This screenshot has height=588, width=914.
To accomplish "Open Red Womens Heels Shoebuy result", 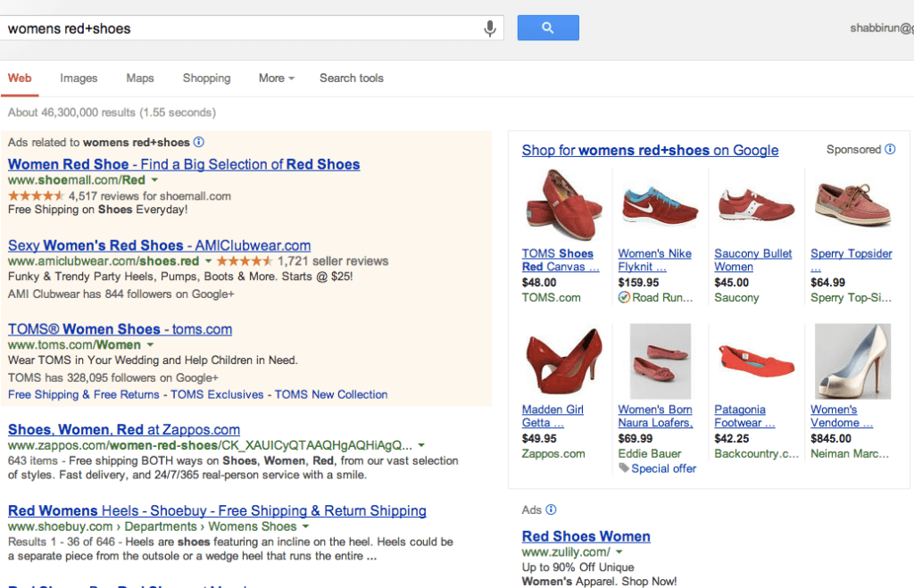I will click(217, 510).
